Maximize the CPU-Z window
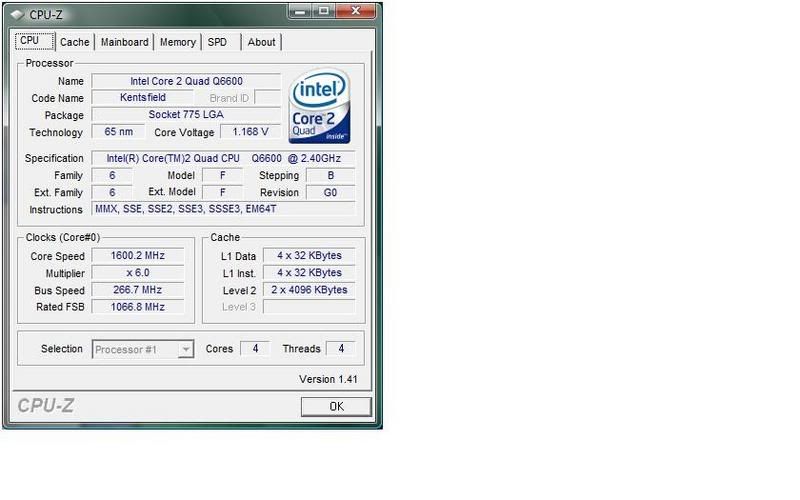The height and width of the screenshot is (500, 800). coord(324,11)
